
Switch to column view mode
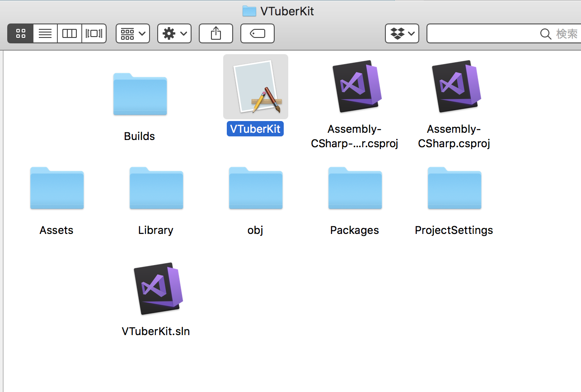[x=70, y=33]
